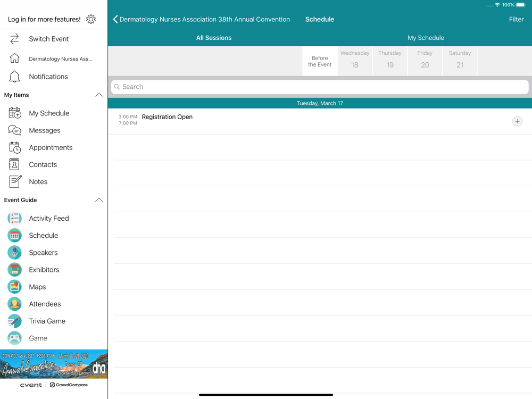Click the Trivia Game pencil icon
532x399 pixels.
[x=14, y=321]
